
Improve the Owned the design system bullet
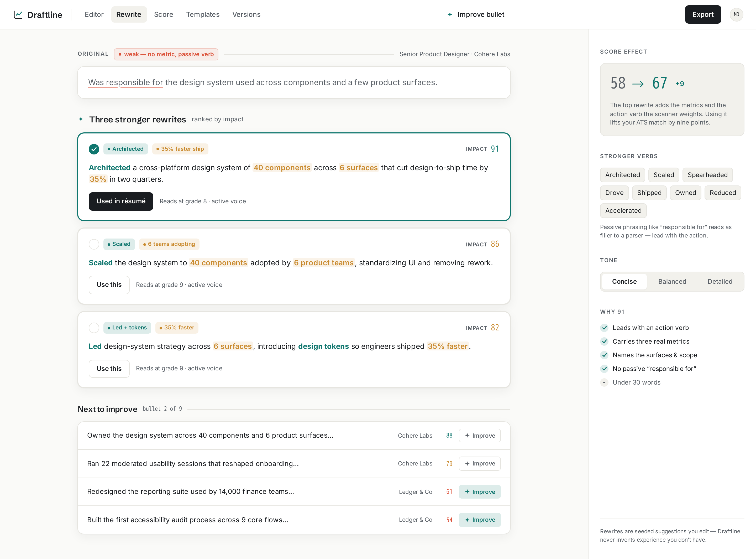[479, 436]
